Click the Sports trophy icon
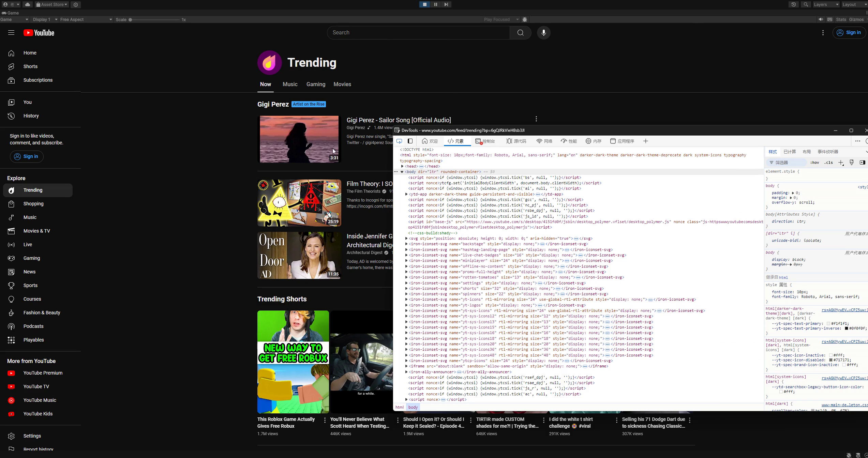Screen dimensions: 868x458 (11, 286)
